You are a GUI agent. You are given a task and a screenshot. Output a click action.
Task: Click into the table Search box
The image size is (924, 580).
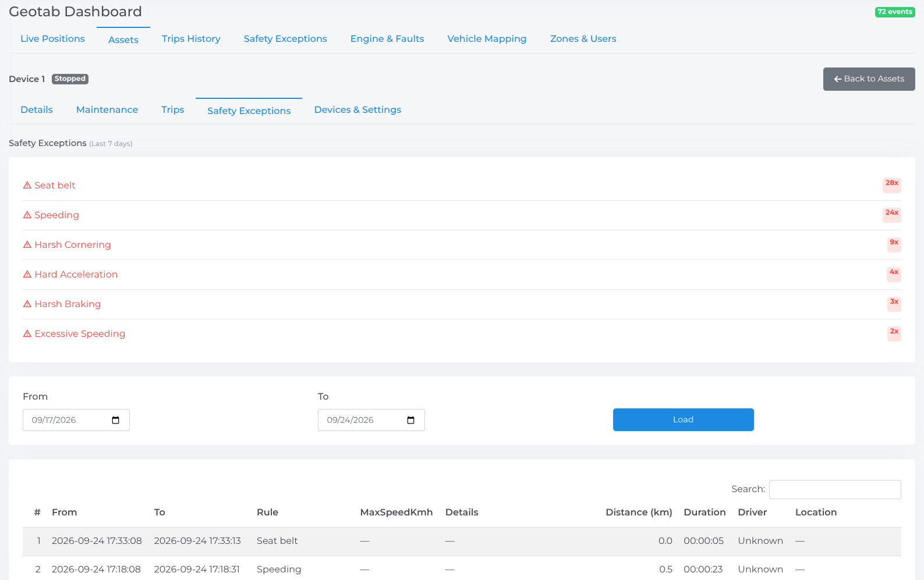[x=835, y=489]
